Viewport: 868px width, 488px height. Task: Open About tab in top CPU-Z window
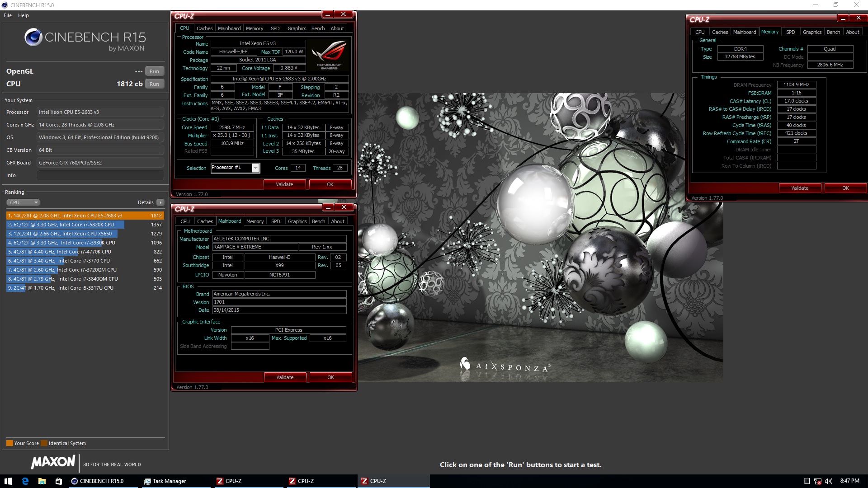[x=337, y=28]
